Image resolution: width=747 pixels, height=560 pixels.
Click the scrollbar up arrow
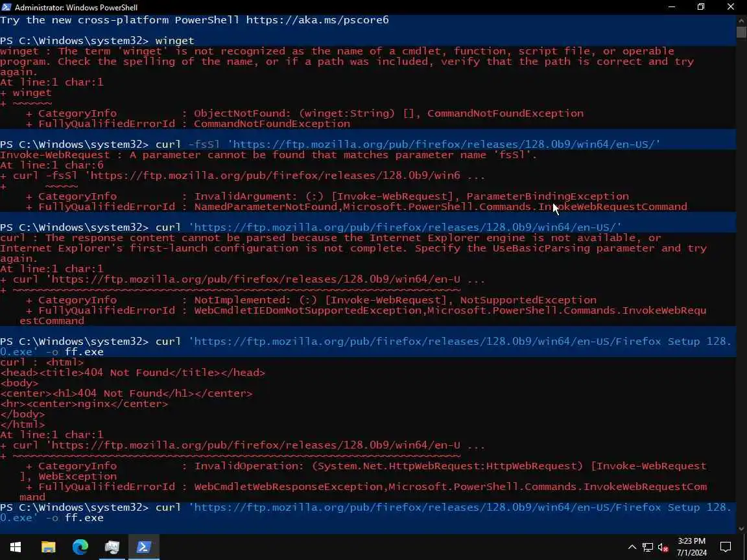pyautogui.click(x=741, y=21)
